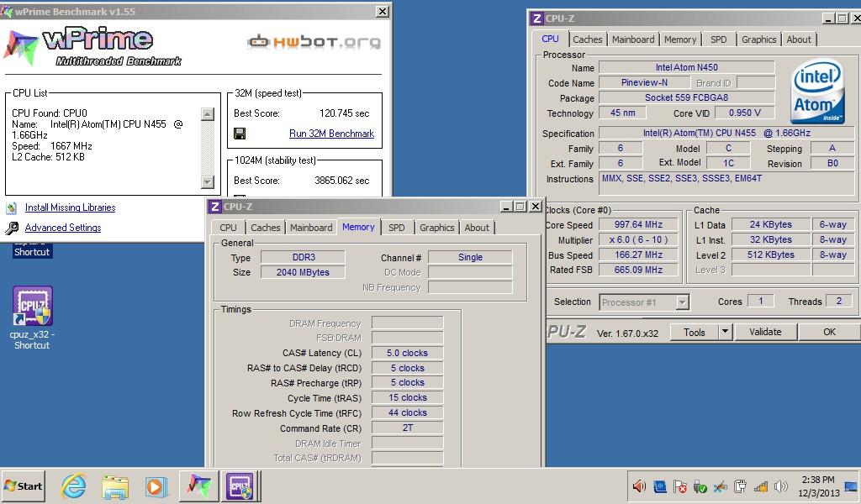The width and height of the screenshot is (861, 504).
Task: Close the wPrime Benchmark window
Action: pyautogui.click(x=383, y=11)
